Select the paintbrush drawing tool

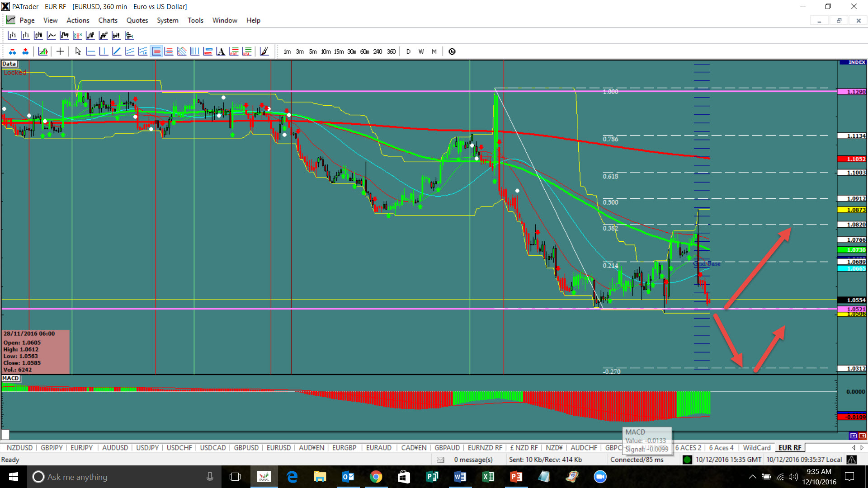coord(264,52)
